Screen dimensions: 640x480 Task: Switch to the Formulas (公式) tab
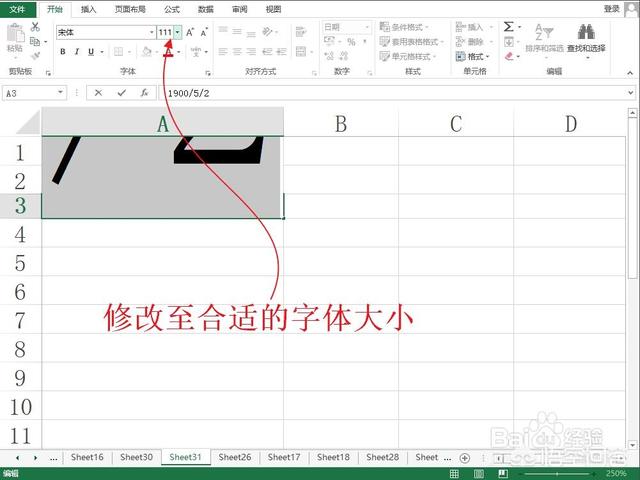(172, 9)
